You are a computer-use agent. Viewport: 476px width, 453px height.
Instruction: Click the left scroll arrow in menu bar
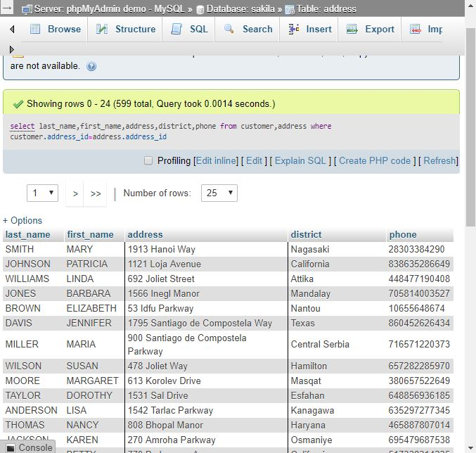click(x=12, y=29)
